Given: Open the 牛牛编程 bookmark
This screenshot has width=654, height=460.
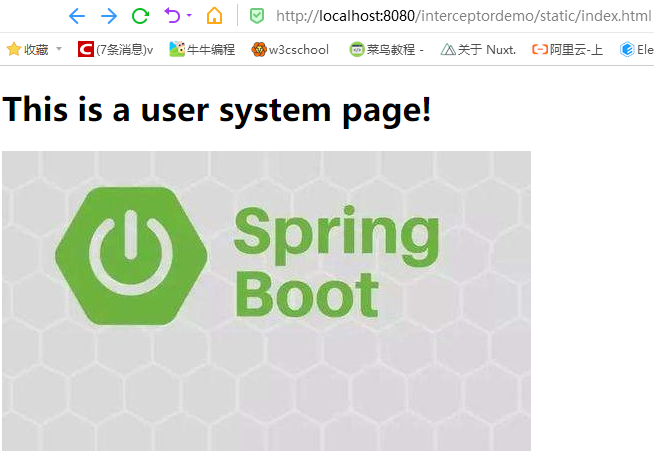Looking at the screenshot, I should click(x=202, y=49).
